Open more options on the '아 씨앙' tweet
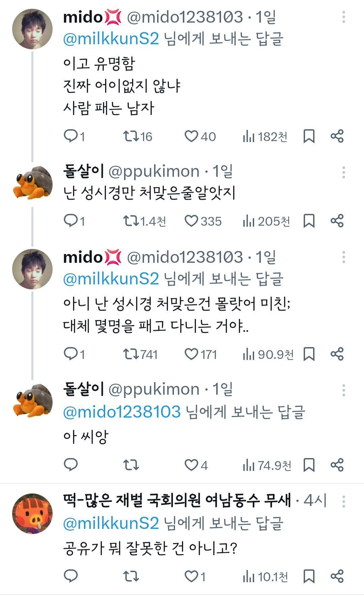The height and width of the screenshot is (596, 364). [343, 390]
